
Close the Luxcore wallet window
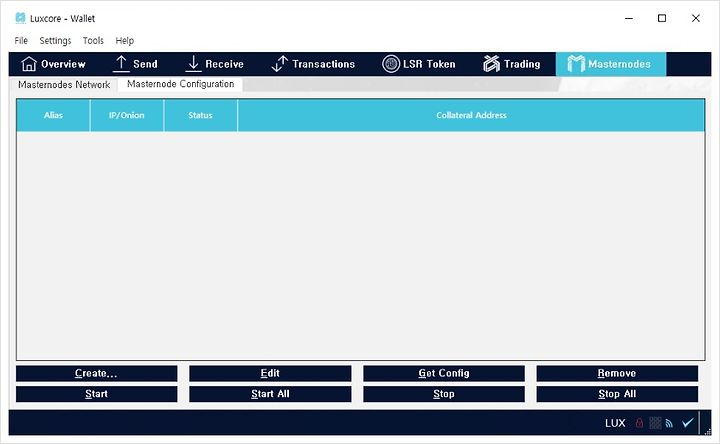(696, 18)
